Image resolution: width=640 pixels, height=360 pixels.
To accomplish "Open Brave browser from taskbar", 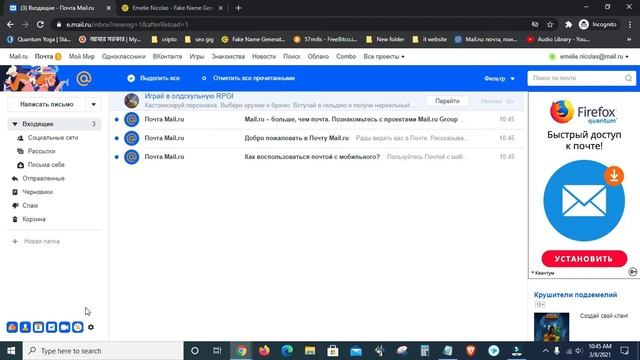I will coord(470,351).
